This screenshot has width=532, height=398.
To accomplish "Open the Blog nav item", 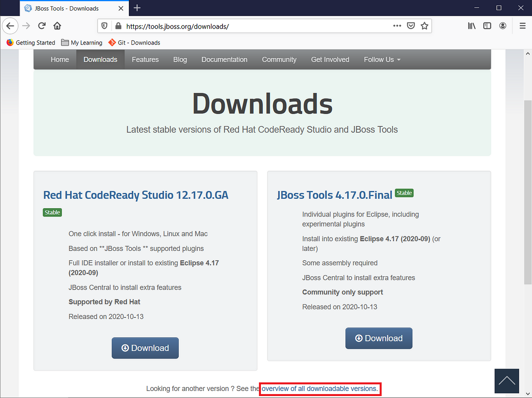I will tap(180, 59).
